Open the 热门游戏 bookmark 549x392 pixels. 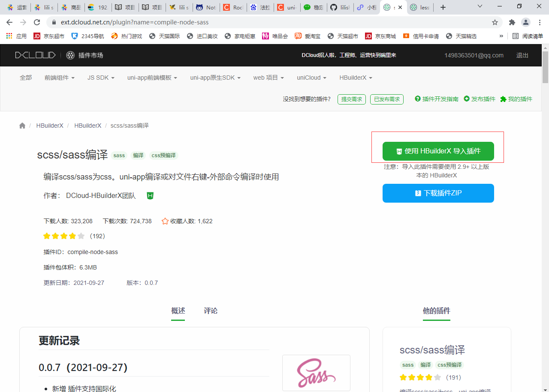click(x=127, y=36)
